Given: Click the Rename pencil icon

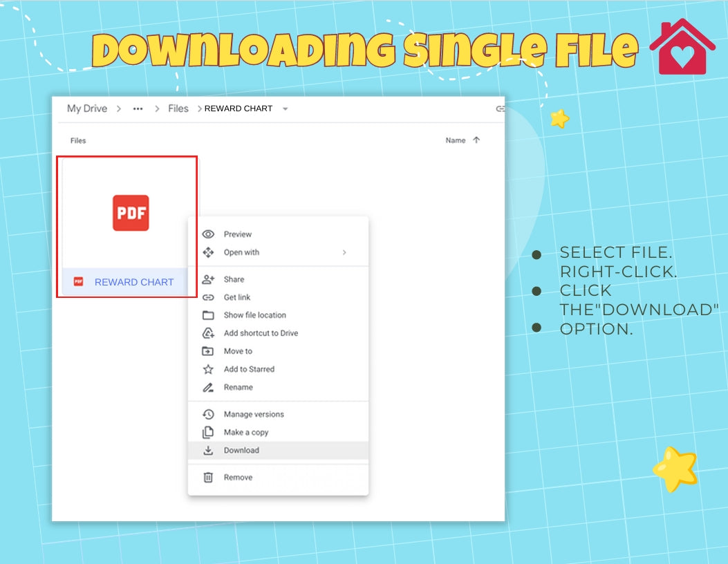Looking at the screenshot, I should coord(208,387).
